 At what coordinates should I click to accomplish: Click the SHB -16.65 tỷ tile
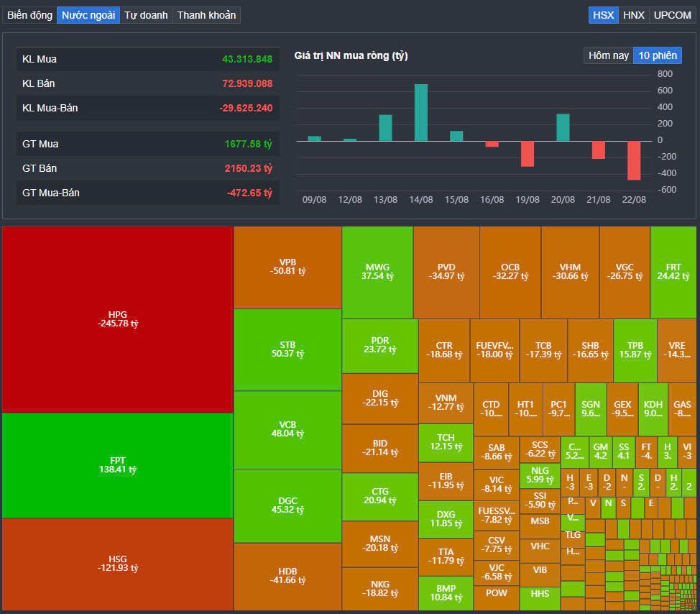pos(590,350)
